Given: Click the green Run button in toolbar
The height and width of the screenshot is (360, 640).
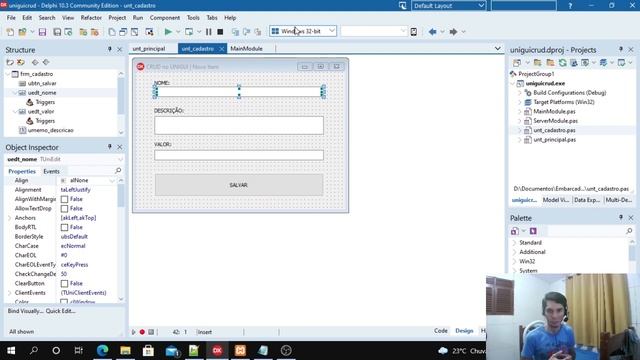Looking at the screenshot, I should coord(168,31).
